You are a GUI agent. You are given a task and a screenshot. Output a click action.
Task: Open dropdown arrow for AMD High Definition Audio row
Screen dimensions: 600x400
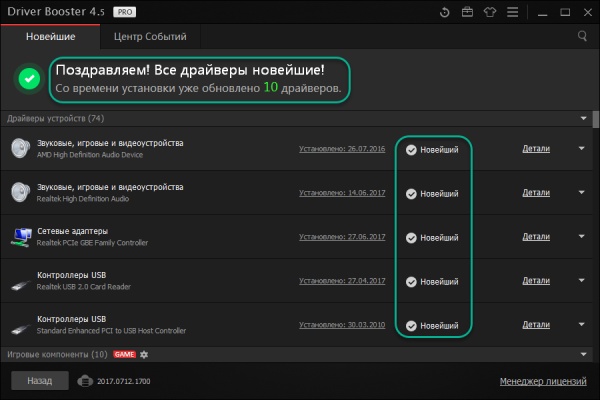coord(581,148)
